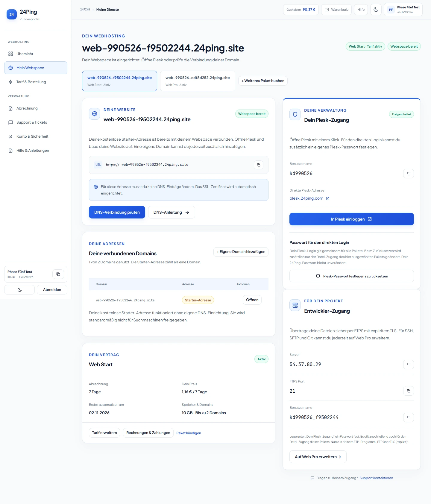The image size is (431, 504).
Task: Open Übersicht in the sidebar
Action: click(x=36, y=54)
